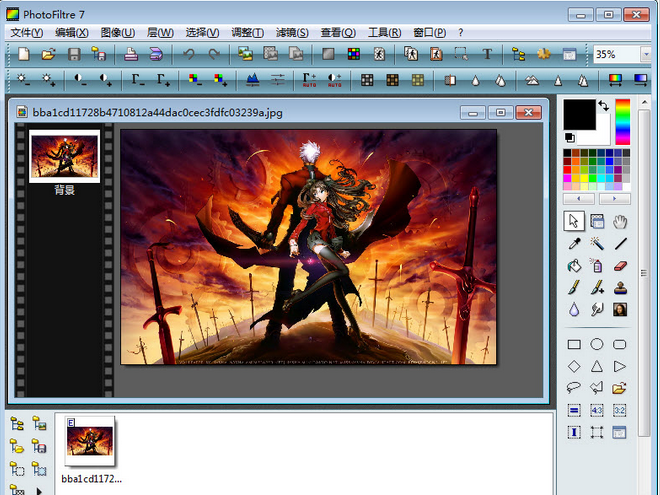Open the 35% zoom level dropdown
The height and width of the screenshot is (495, 660).
[x=645, y=54]
